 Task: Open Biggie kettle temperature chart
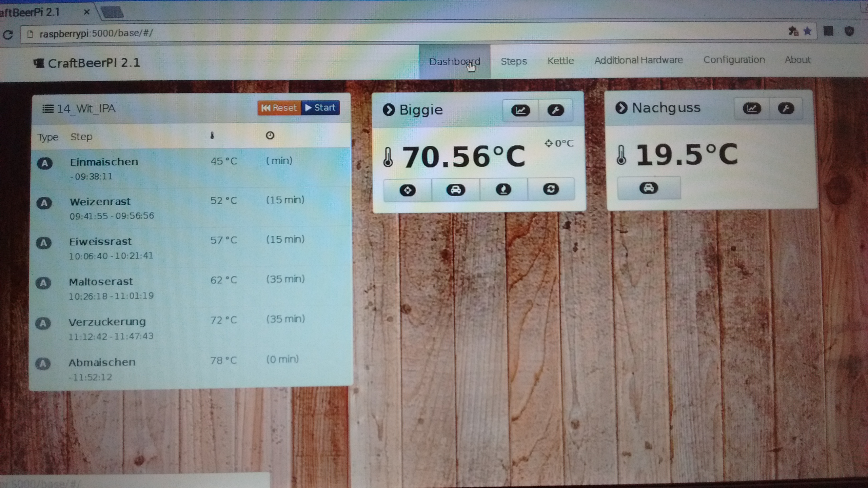520,110
